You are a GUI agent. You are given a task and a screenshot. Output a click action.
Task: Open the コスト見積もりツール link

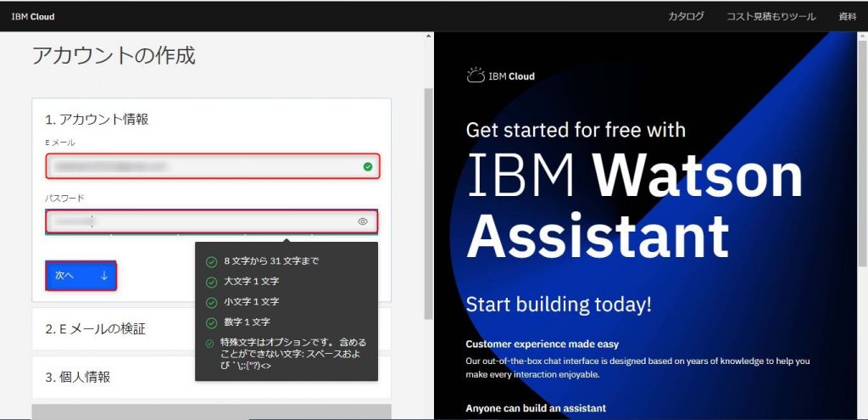pos(771,17)
